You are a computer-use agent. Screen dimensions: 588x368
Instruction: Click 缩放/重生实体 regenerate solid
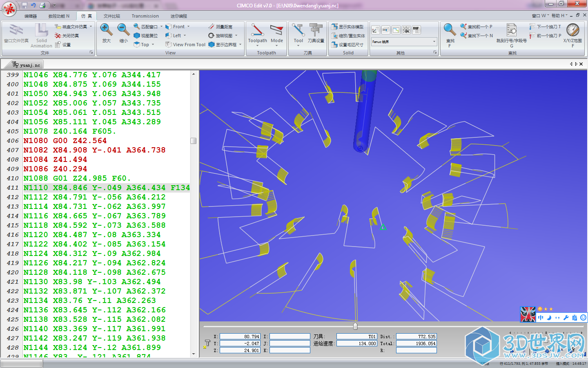coord(348,36)
